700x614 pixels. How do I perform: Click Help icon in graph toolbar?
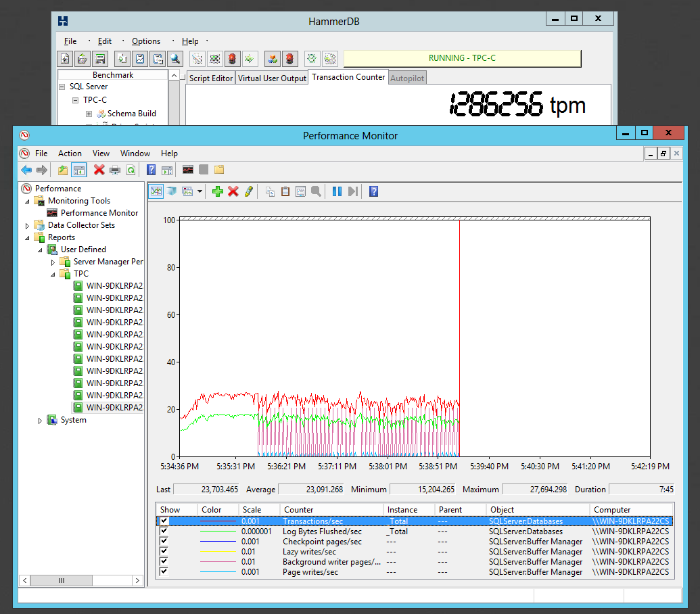373,191
